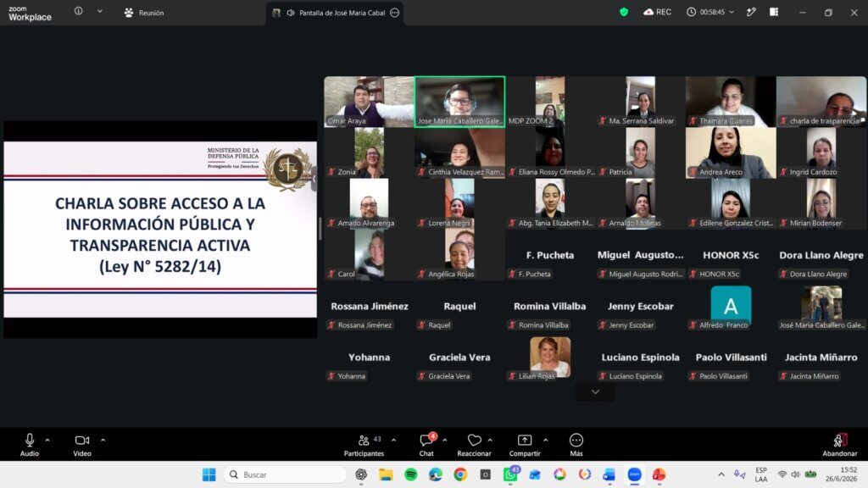Click the Video camera icon
The height and width of the screenshot is (488, 868).
pyautogui.click(x=82, y=440)
